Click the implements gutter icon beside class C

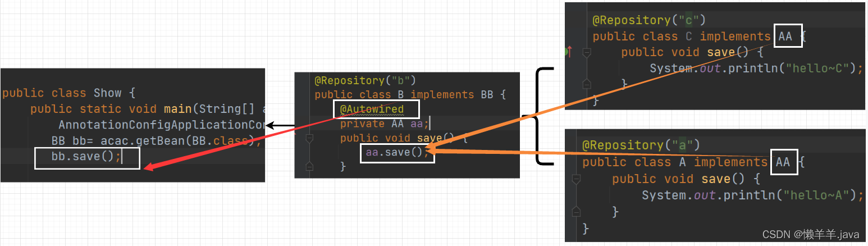tap(569, 52)
